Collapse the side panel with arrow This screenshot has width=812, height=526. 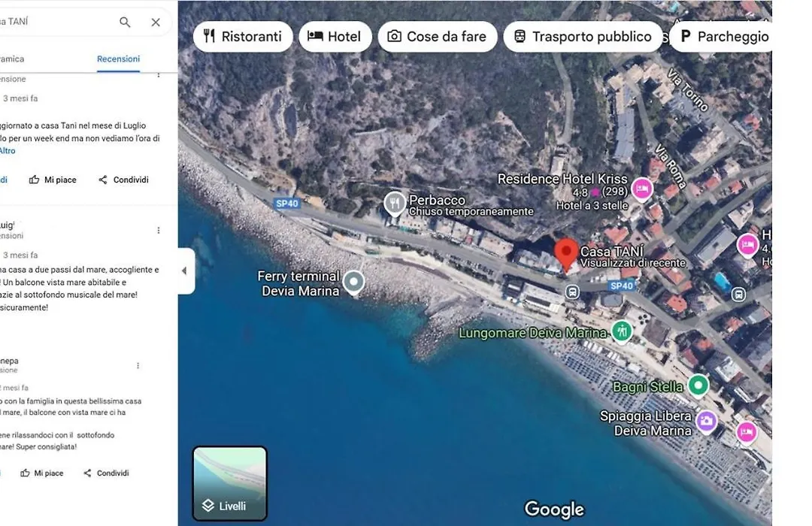tap(185, 271)
